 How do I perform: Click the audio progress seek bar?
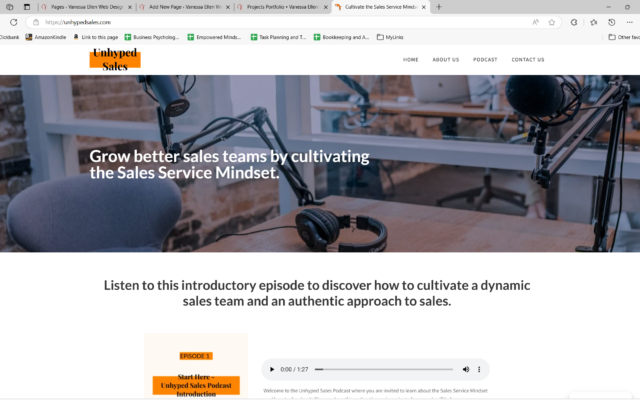tap(384, 369)
